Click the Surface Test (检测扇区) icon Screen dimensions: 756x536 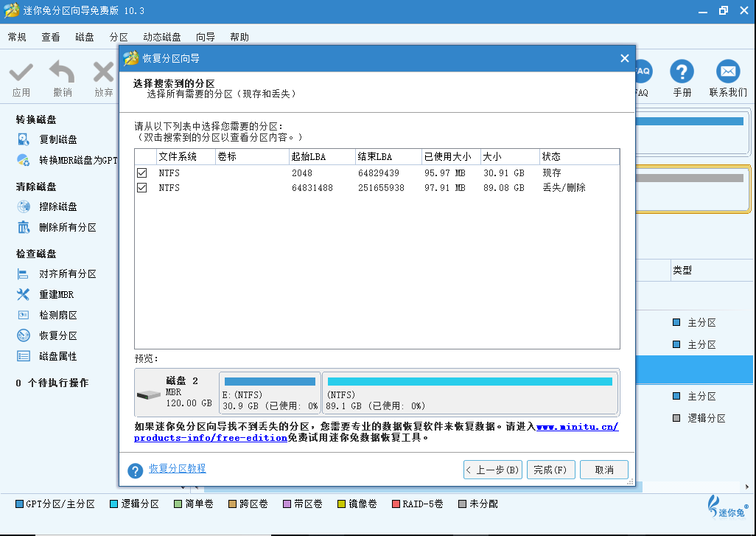pyautogui.click(x=23, y=315)
